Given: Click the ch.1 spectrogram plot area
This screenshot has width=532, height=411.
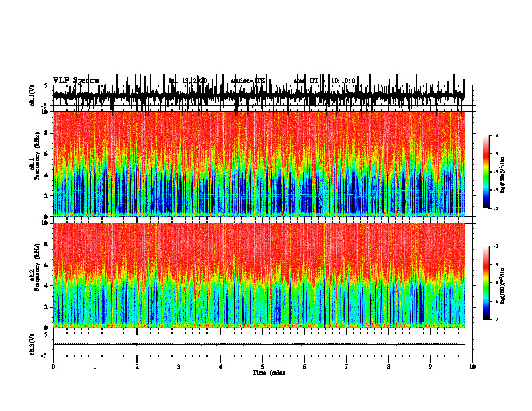Looking at the screenshot, I should [x=259, y=164].
